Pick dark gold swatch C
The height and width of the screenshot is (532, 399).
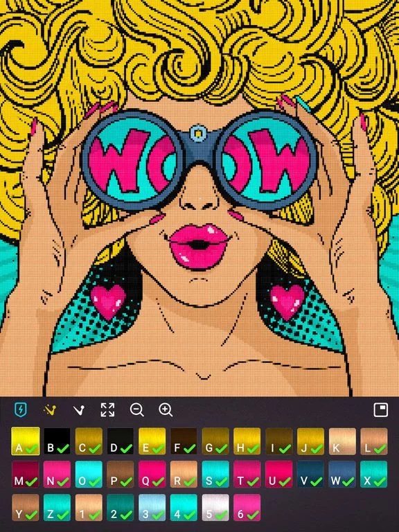pos(89,441)
